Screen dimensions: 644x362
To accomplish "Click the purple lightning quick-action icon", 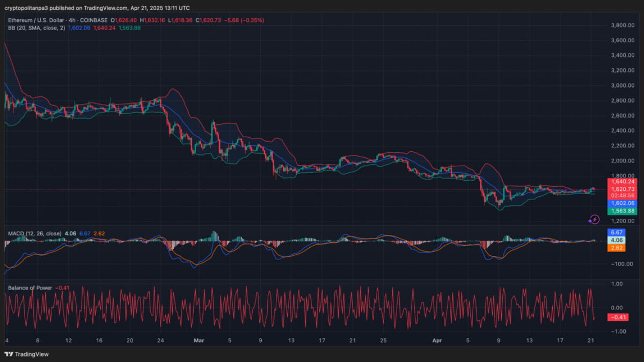I will click(595, 219).
